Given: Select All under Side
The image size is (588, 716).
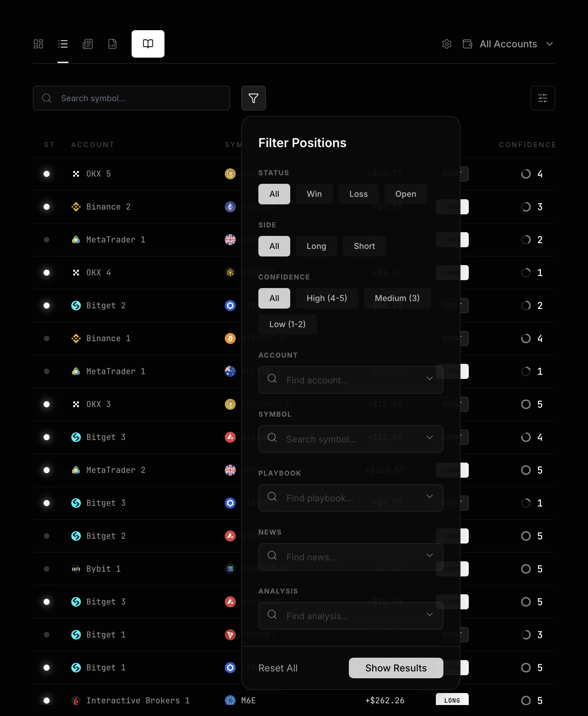Looking at the screenshot, I should click(274, 246).
